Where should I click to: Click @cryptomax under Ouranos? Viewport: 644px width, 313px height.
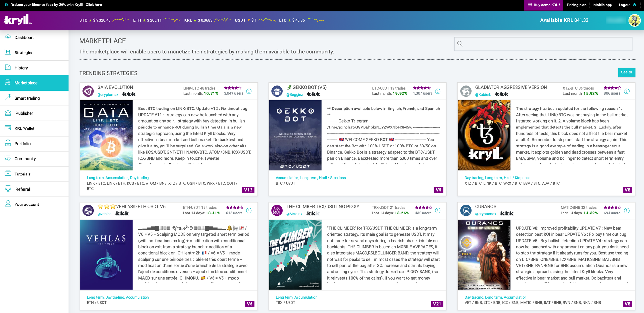(x=486, y=214)
